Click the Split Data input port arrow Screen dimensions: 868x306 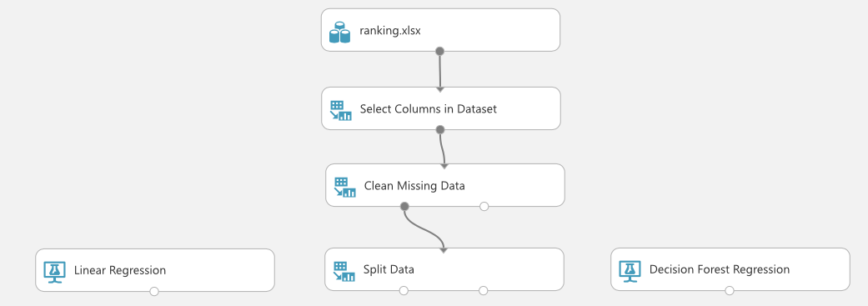click(444, 251)
